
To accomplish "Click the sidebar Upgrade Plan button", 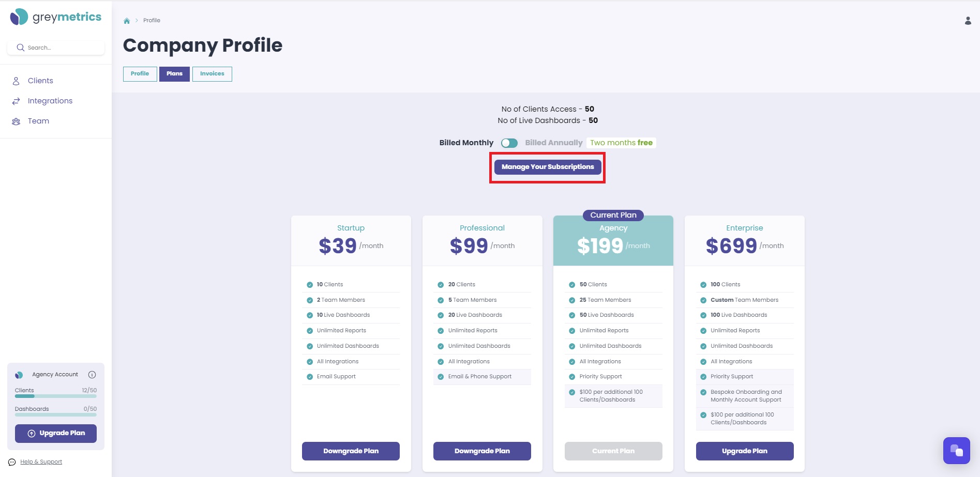I will pos(56,433).
